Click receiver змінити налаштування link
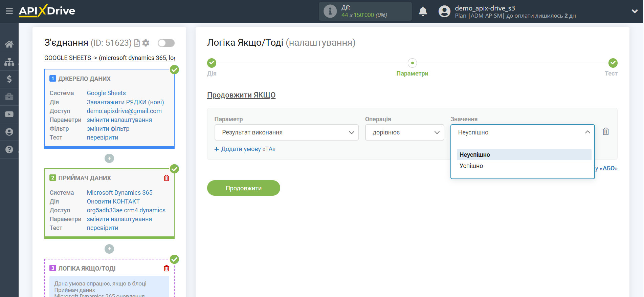The image size is (644, 297). (x=119, y=219)
